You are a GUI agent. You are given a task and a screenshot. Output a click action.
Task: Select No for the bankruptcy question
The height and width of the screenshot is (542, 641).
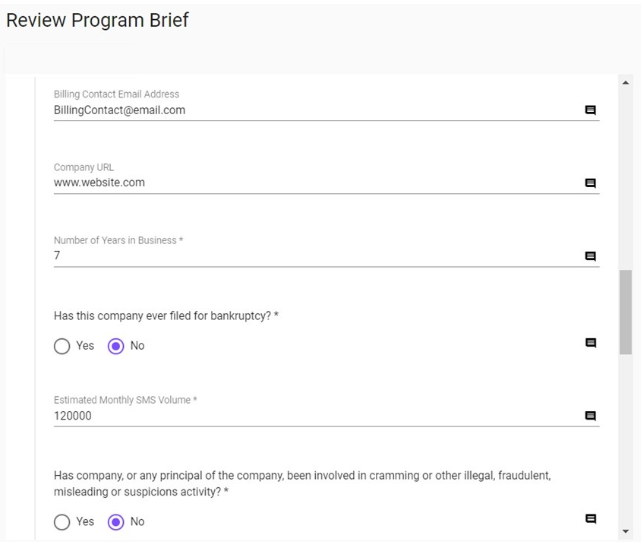[x=116, y=346]
